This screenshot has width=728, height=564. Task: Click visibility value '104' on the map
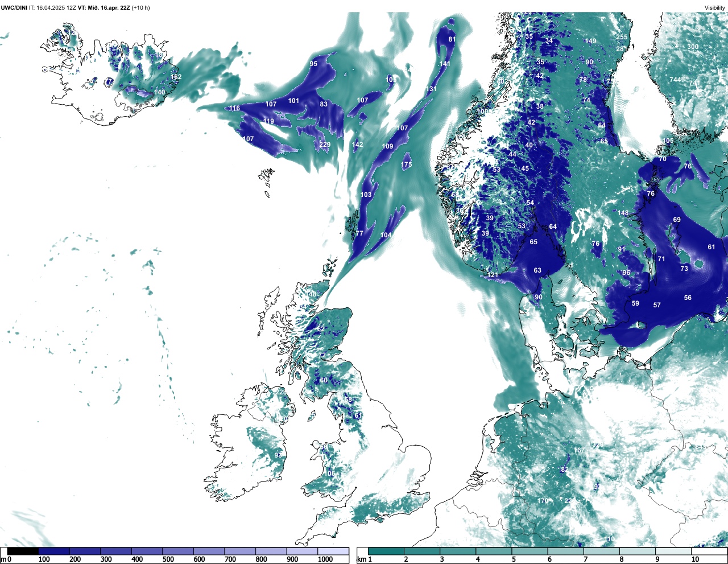[x=386, y=235]
